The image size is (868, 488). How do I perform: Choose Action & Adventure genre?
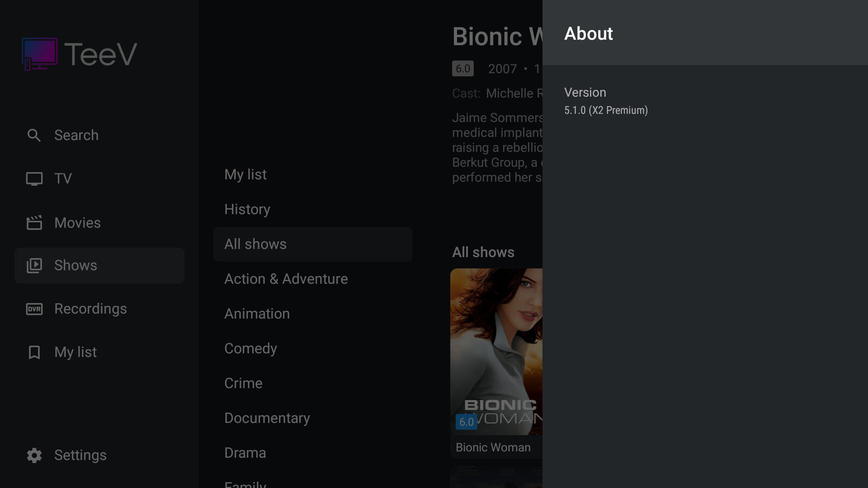286,279
